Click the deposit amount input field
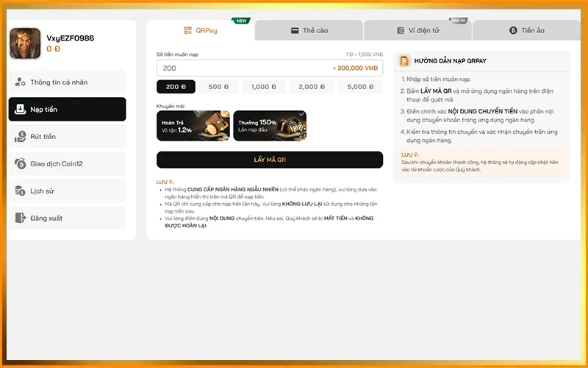The image size is (588, 368). pos(243,68)
